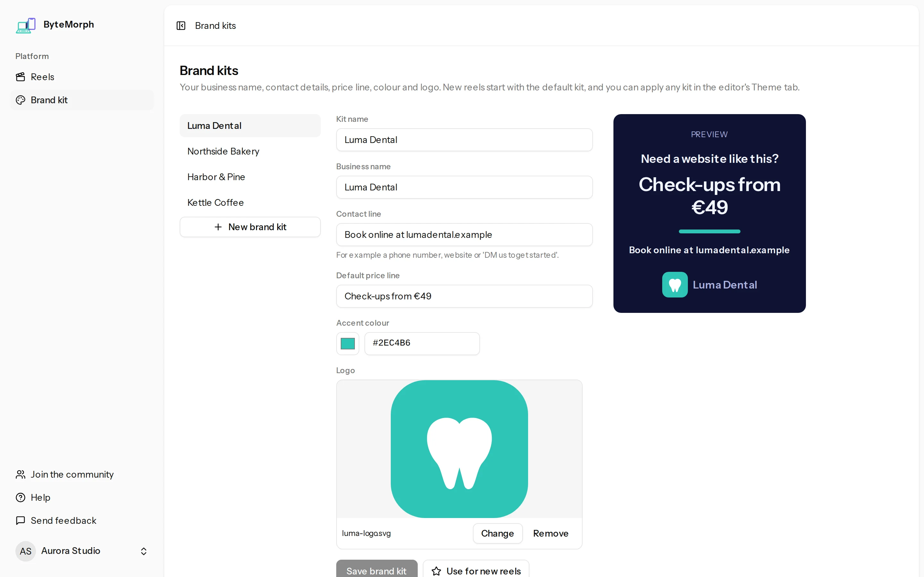
Task: Select the Northside Bakery kit
Action: pos(250,152)
